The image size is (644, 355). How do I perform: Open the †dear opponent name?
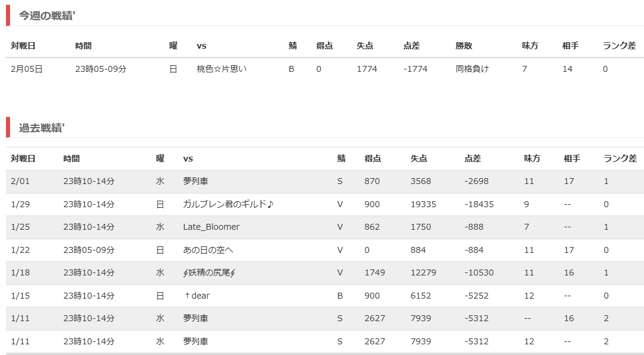197,296
